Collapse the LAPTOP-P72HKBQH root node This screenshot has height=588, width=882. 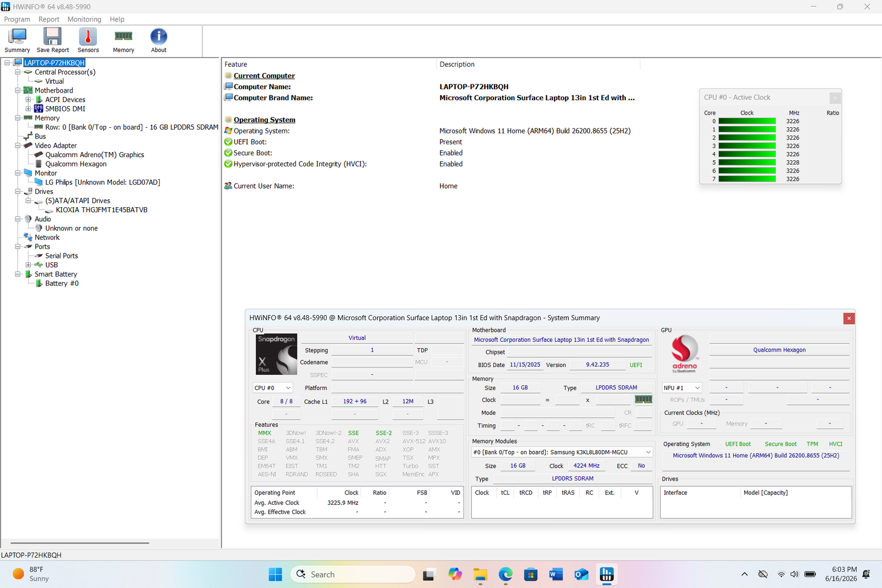pos(7,63)
